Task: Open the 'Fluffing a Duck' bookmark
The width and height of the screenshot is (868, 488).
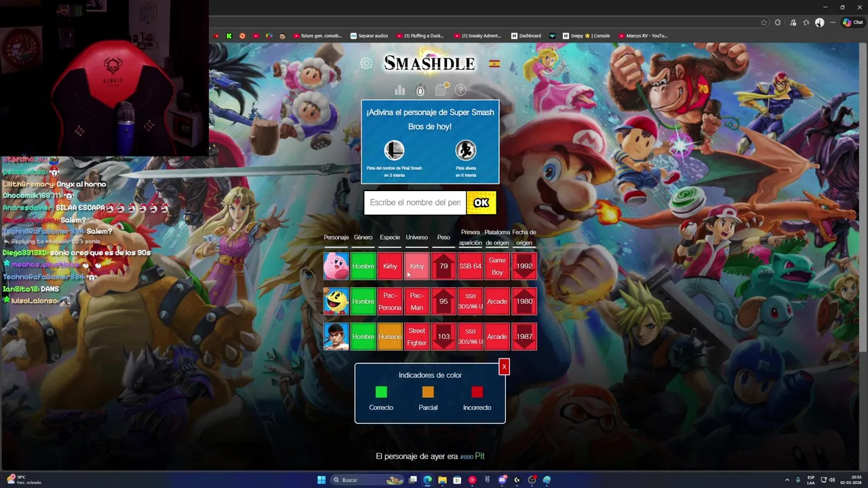Action: [420, 36]
